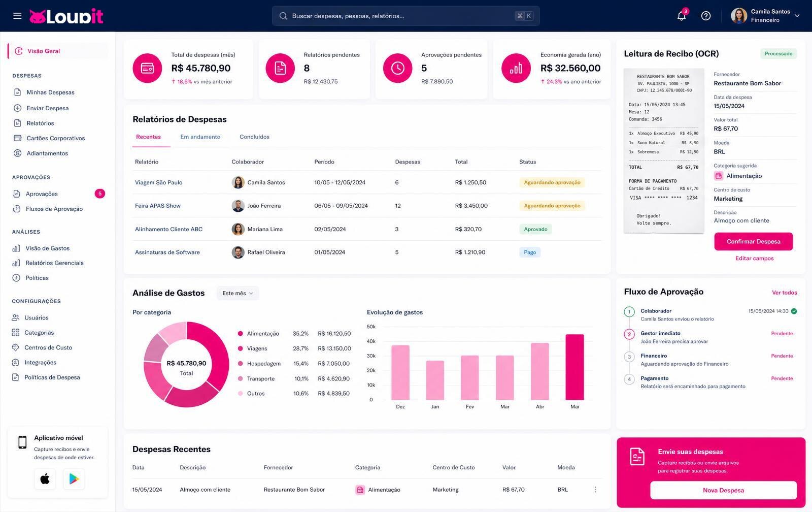Click the receipt image thumbnail
Image resolution: width=812 pixels, height=512 pixels.
point(664,151)
